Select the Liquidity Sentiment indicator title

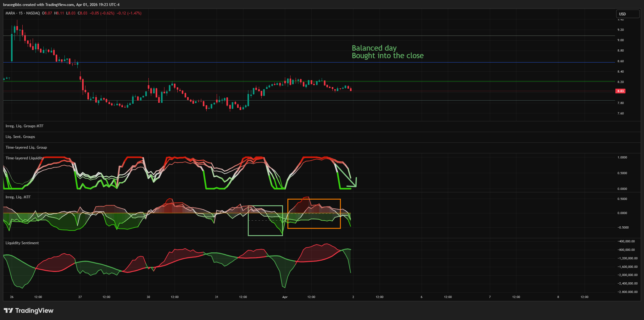pyautogui.click(x=22, y=243)
